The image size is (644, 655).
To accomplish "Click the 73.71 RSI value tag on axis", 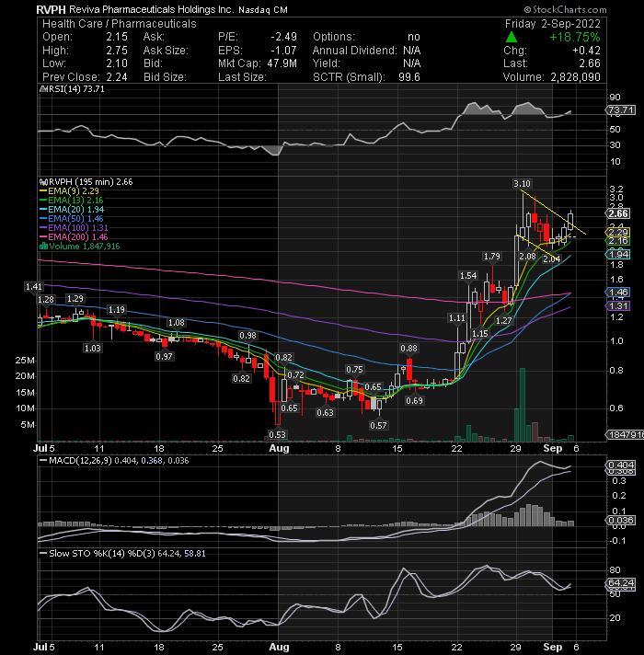I will click(x=621, y=110).
